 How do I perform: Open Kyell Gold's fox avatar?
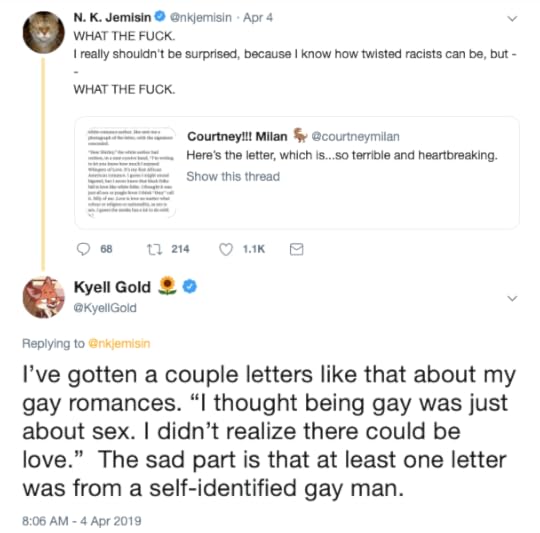43,297
